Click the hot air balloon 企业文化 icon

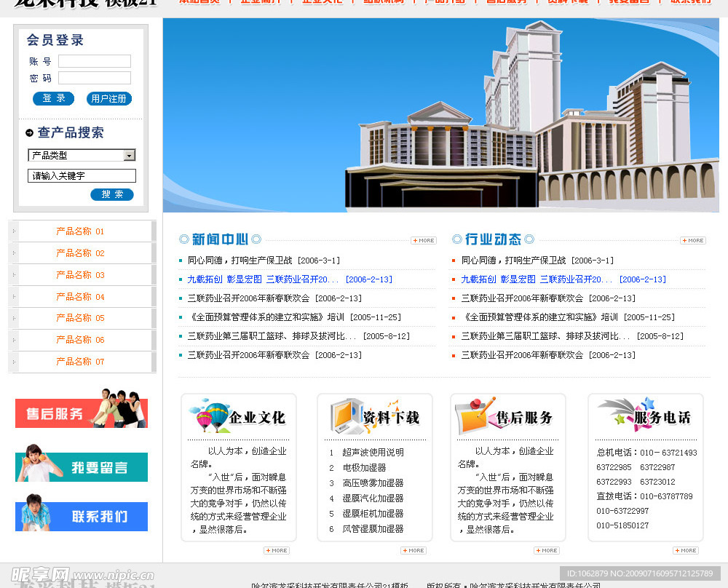(x=209, y=416)
